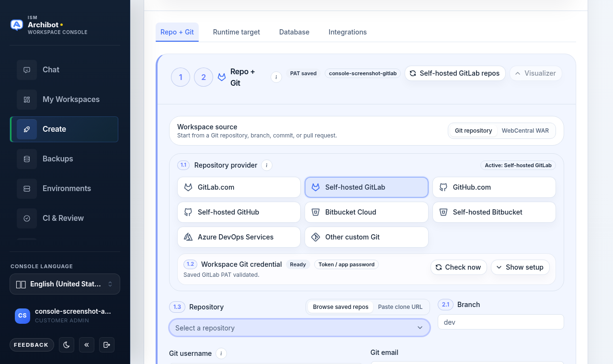Click the 1.1 provider step badge
This screenshot has height=364, width=613.
tap(183, 165)
